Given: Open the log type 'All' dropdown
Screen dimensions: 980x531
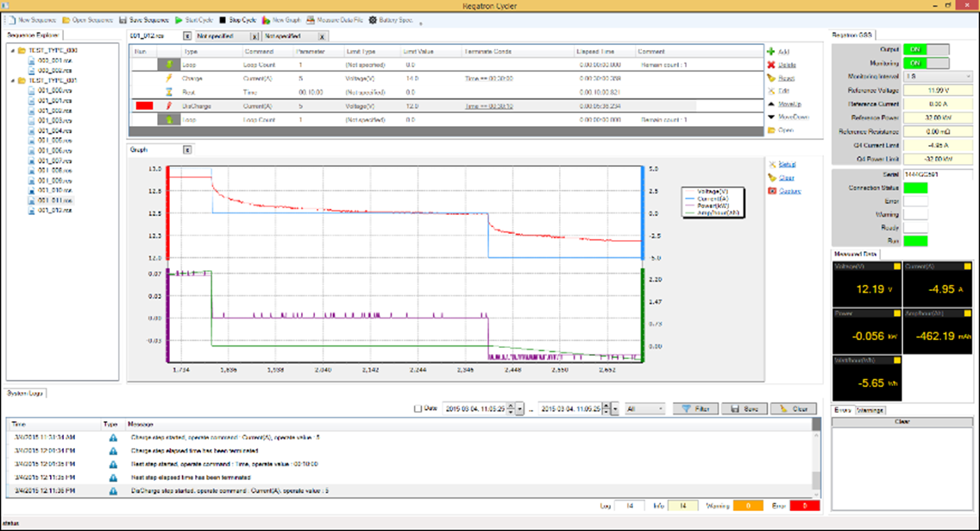Looking at the screenshot, I should tap(645, 408).
